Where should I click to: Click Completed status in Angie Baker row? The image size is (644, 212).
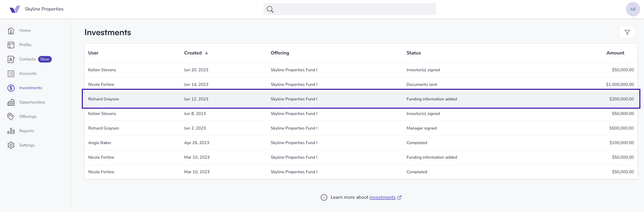[417, 143]
